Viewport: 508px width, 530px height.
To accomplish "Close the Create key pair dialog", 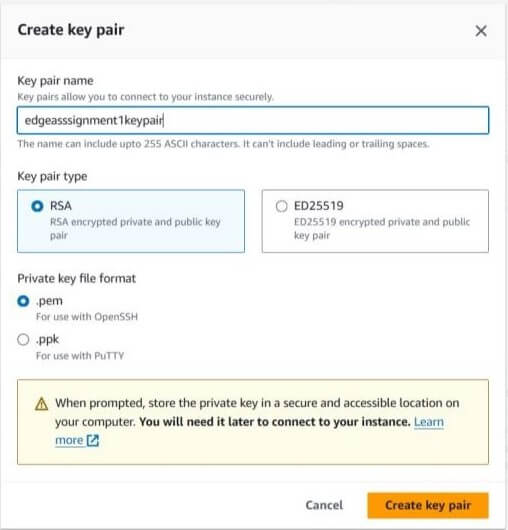I will click(481, 31).
